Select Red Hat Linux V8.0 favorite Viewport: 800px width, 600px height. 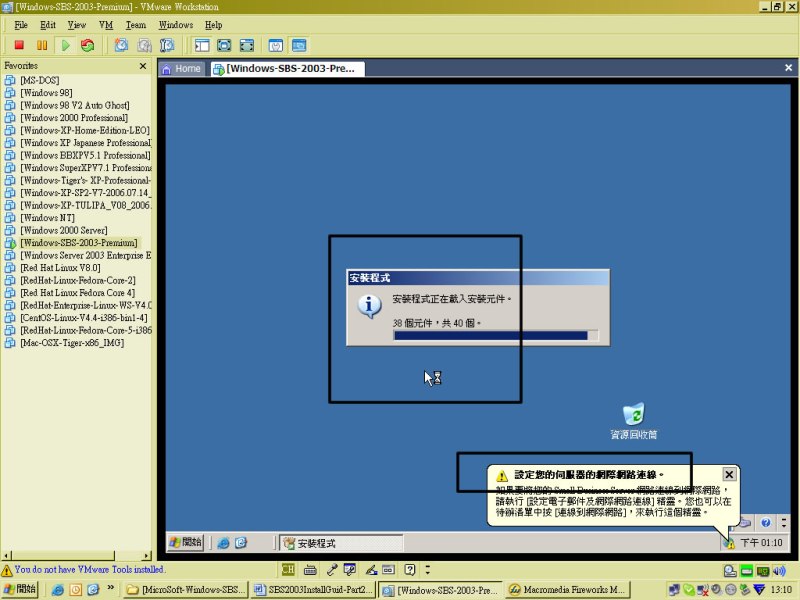pyautogui.click(x=60, y=268)
